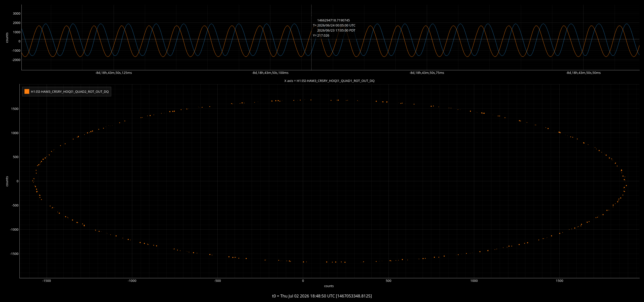The width and height of the screenshot is (644, 302).
Task: Click the 'X axis = H1:ISI-HAM3_CRSRY_HOQI1_QUAD1_ROT_OUT_DQ' title
Action: click(x=329, y=81)
